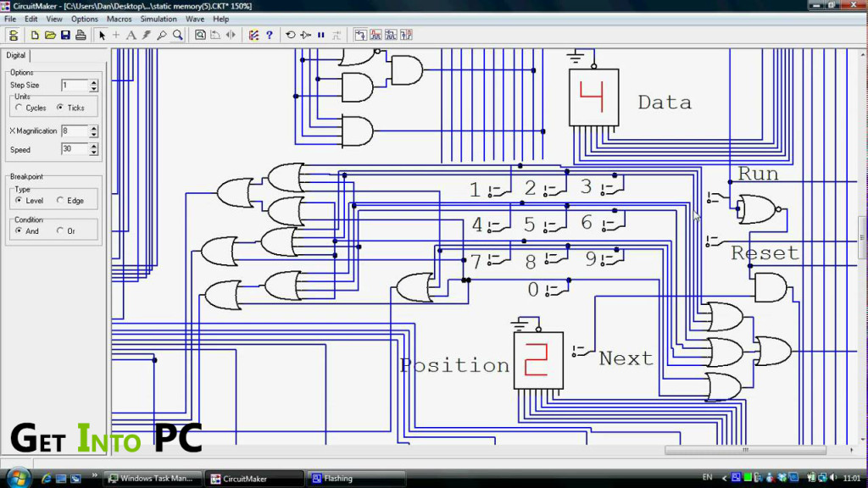Set breakpoint type to Level
This screenshot has height=488, width=868.
(x=30, y=200)
